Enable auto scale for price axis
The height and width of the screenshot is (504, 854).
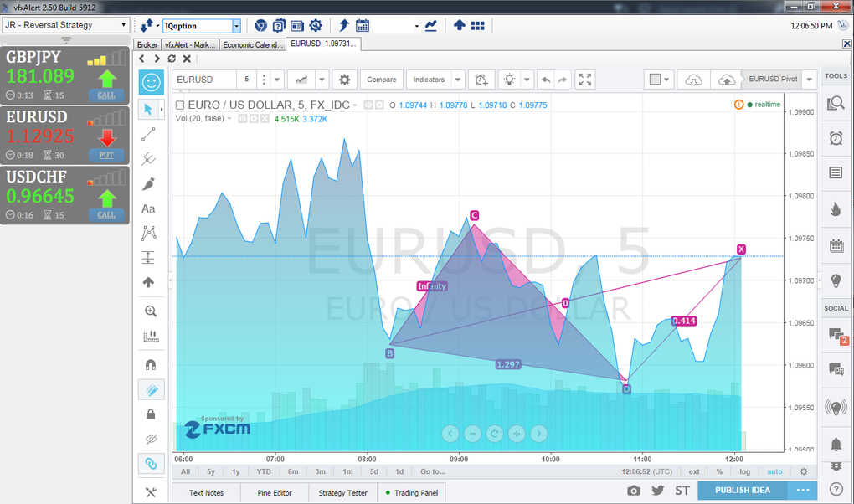(774, 472)
